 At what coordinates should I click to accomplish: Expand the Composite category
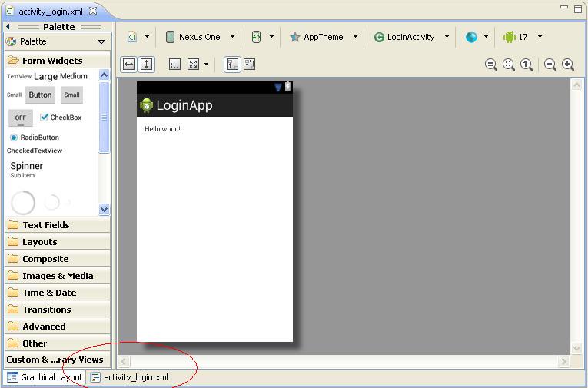[x=58, y=259]
